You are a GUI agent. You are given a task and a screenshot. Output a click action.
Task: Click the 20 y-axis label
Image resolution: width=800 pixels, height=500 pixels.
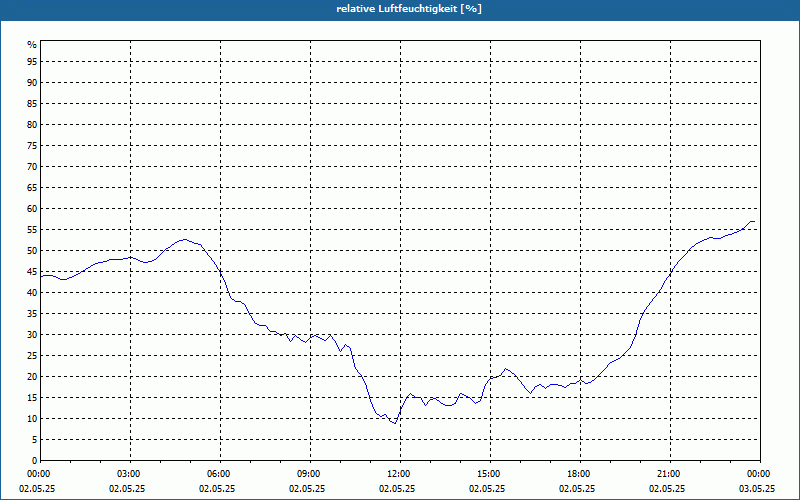click(32, 376)
